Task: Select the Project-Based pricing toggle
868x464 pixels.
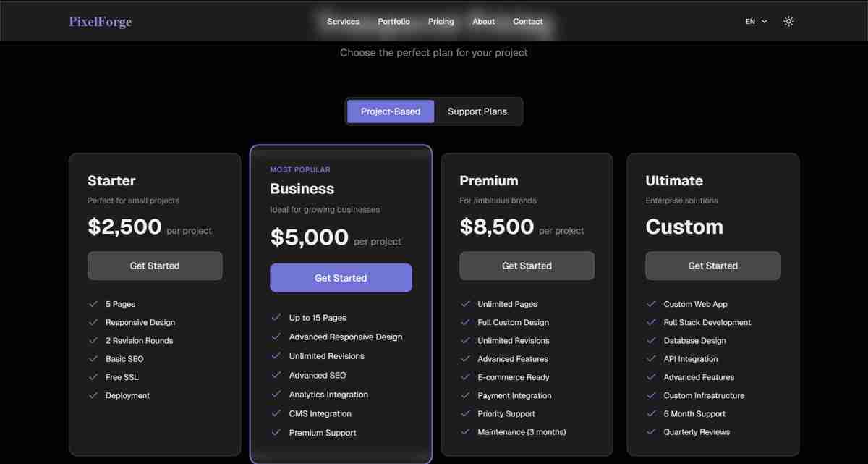Action: 391,111
